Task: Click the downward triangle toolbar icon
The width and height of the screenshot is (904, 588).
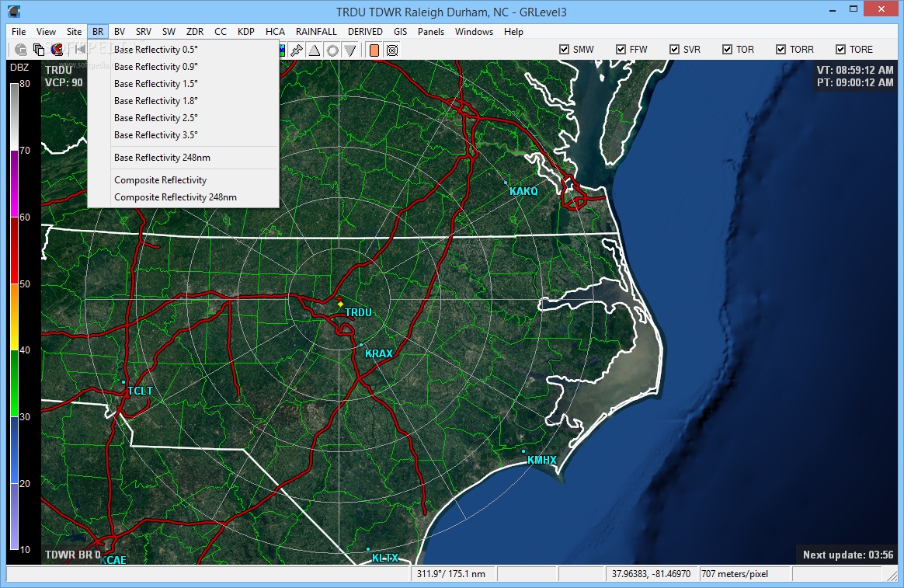Action: (350, 50)
